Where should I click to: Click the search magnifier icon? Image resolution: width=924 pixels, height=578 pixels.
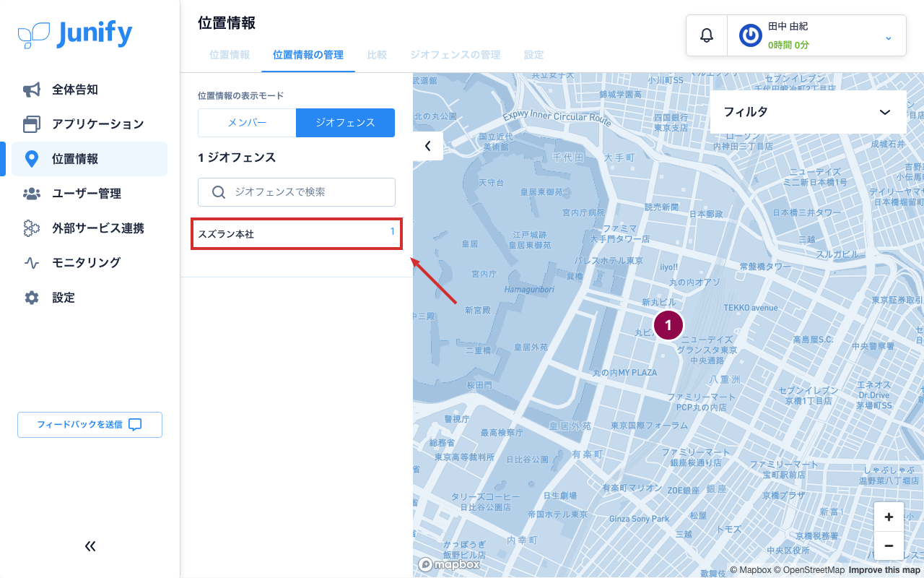click(x=219, y=192)
